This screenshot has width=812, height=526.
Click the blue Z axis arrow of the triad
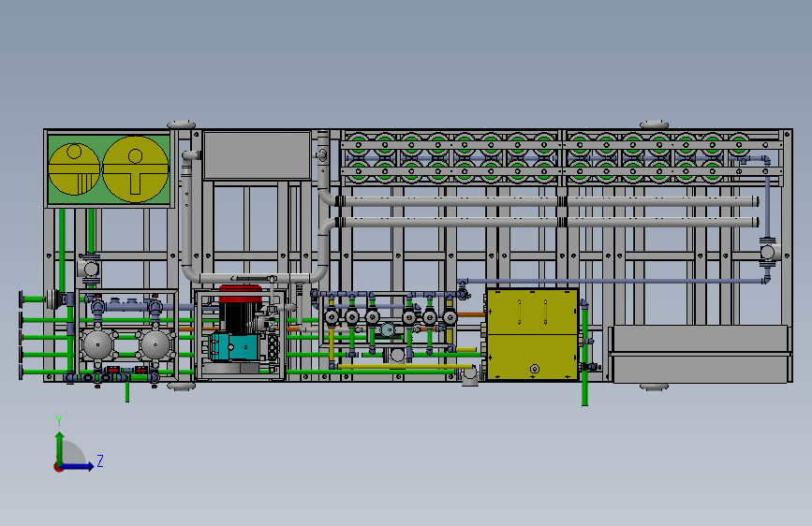tap(78, 467)
